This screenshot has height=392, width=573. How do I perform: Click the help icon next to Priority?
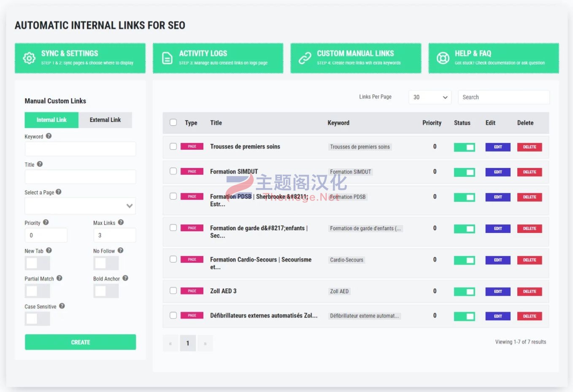click(46, 222)
